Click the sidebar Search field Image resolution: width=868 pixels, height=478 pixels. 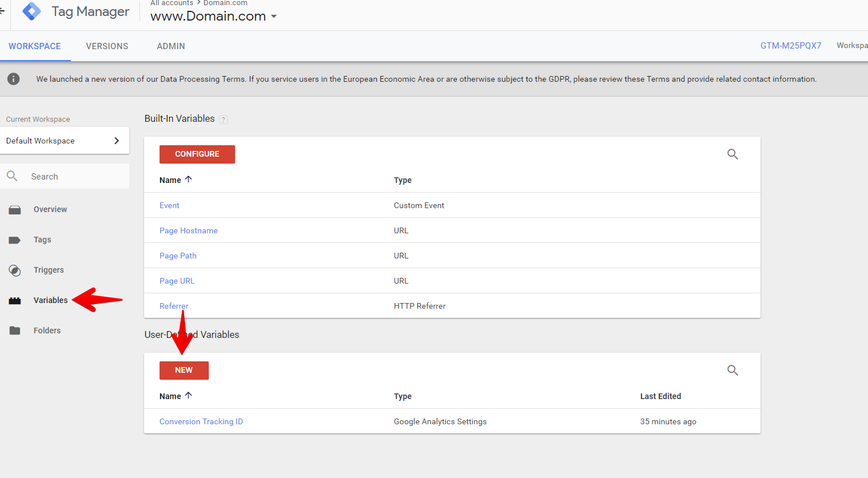tap(65, 176)
